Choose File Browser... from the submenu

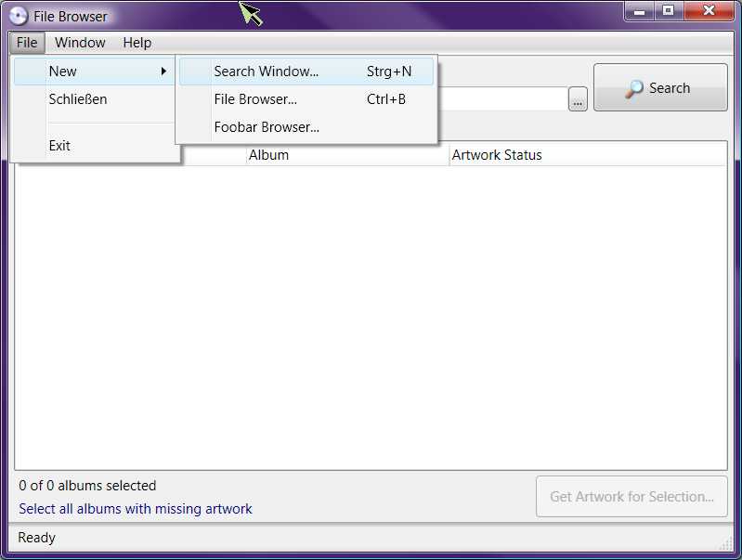[x=306, y=99]
